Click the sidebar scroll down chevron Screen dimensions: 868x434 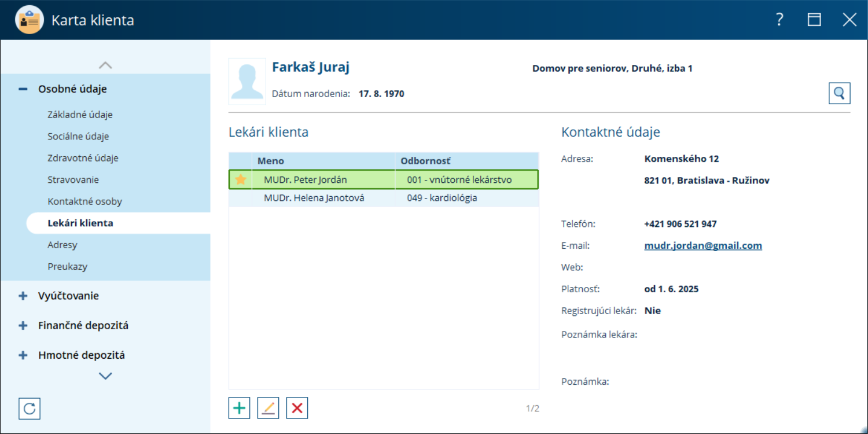coord(105,376)
